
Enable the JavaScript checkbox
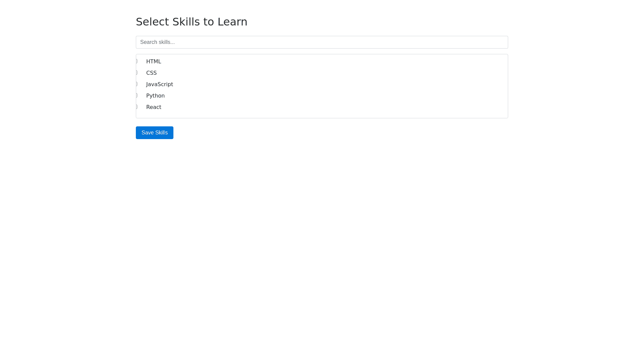pyautogui.click(x=137, y=84)
